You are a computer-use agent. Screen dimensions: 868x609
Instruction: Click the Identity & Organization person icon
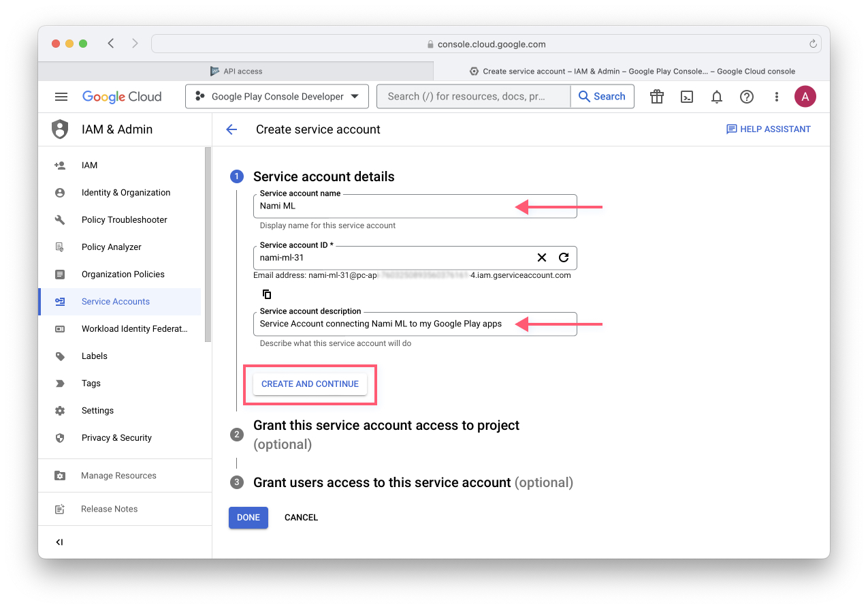click(x=60, y=193)
